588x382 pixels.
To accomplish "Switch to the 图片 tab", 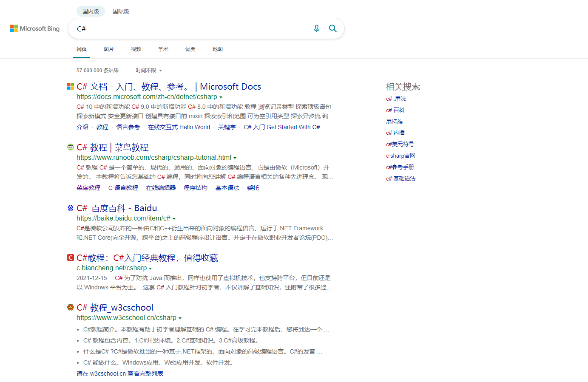I will click(109, 49).
